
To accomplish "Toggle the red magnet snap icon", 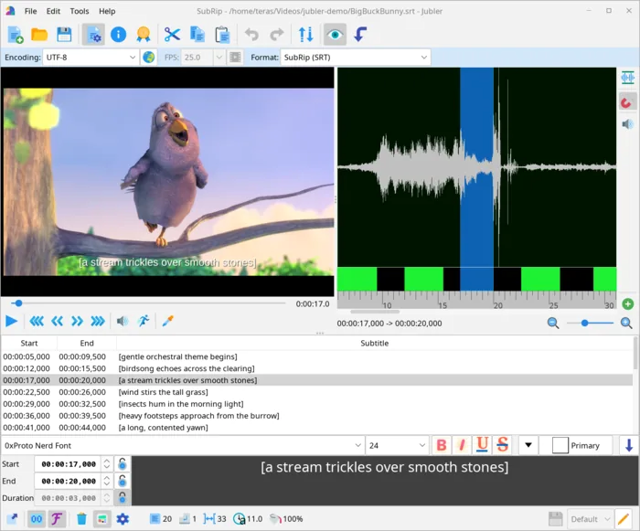I will click(628, 101).
